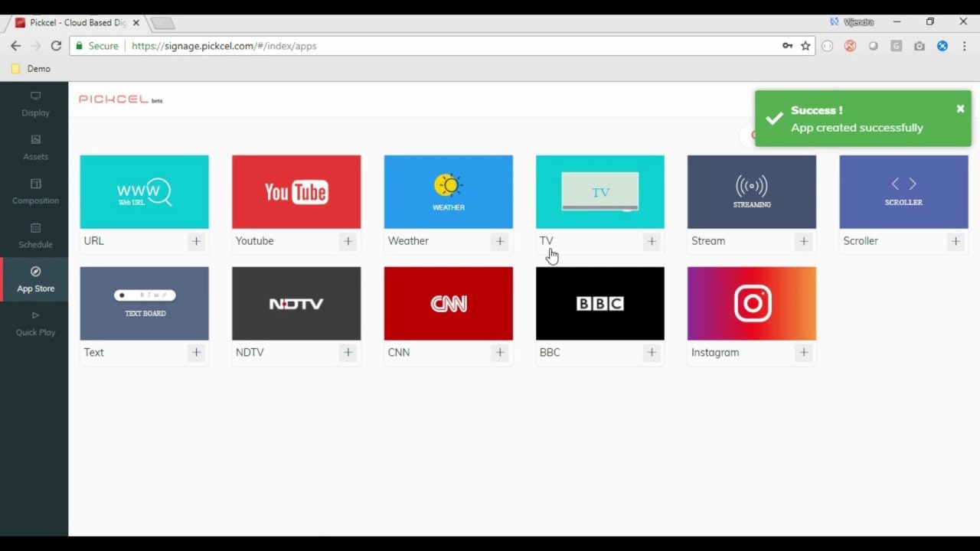Open the Streaming app thumbnail

(752, 192)
